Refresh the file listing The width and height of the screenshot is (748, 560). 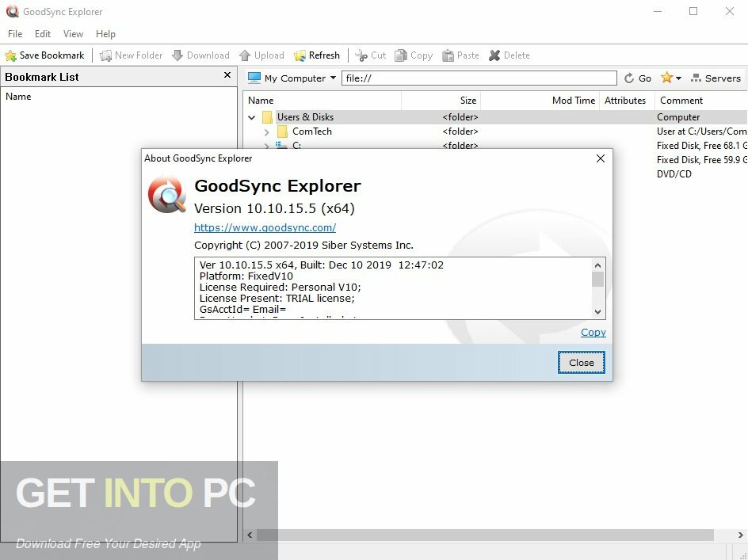tap(317, 55)
